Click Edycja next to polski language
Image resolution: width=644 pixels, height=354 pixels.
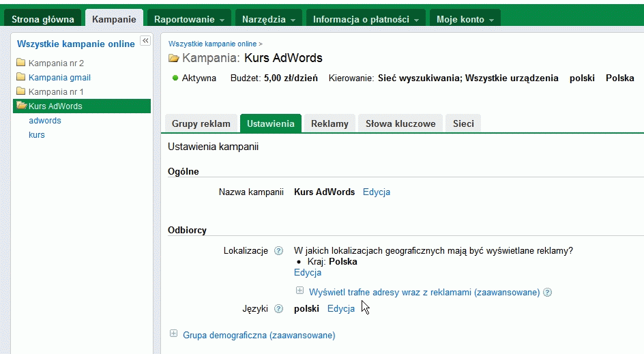point(341,308)
